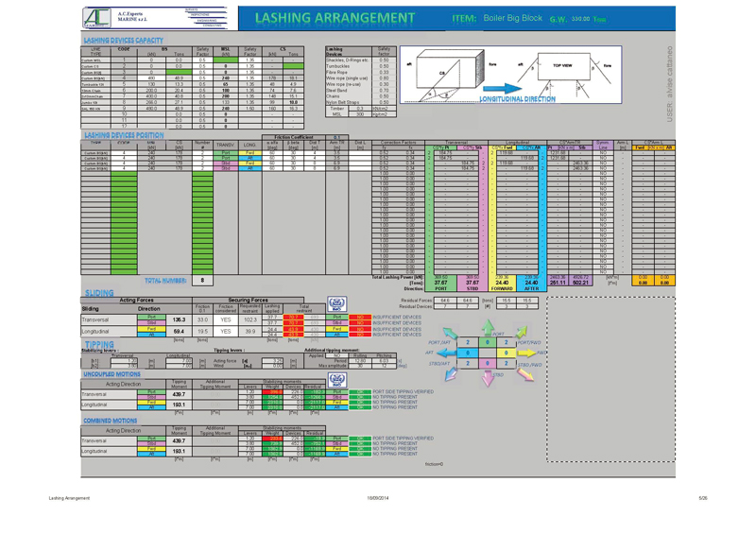The width and height of the screenshot is (756, 534).
Task: Select the Uncoupled Motions Transversal tipping moment 439.7
Action: [x=179, y=394]
